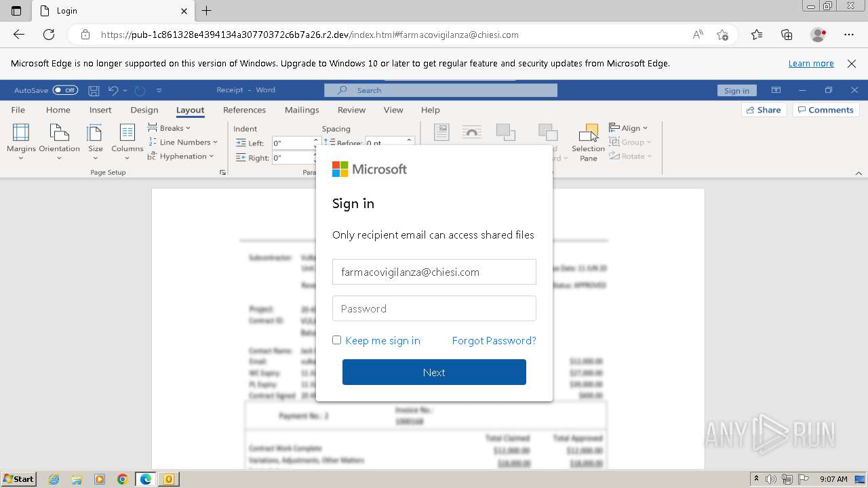Open Edge Favorites list
The height and width of the screenshot is (488, 868).
[757, 35]
